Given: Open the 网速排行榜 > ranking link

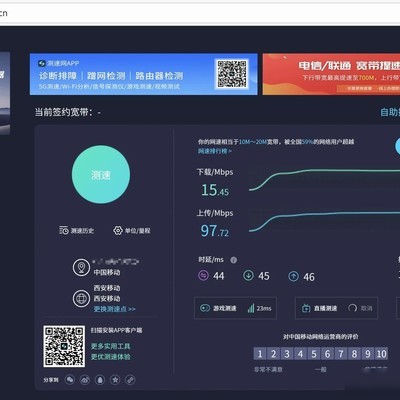Looking at the screenshot, I should (215, 151).
